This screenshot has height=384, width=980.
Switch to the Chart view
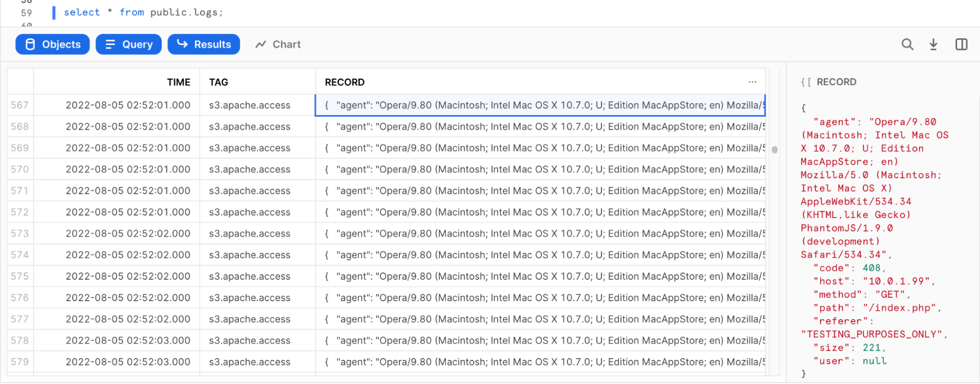pos(278,45)
